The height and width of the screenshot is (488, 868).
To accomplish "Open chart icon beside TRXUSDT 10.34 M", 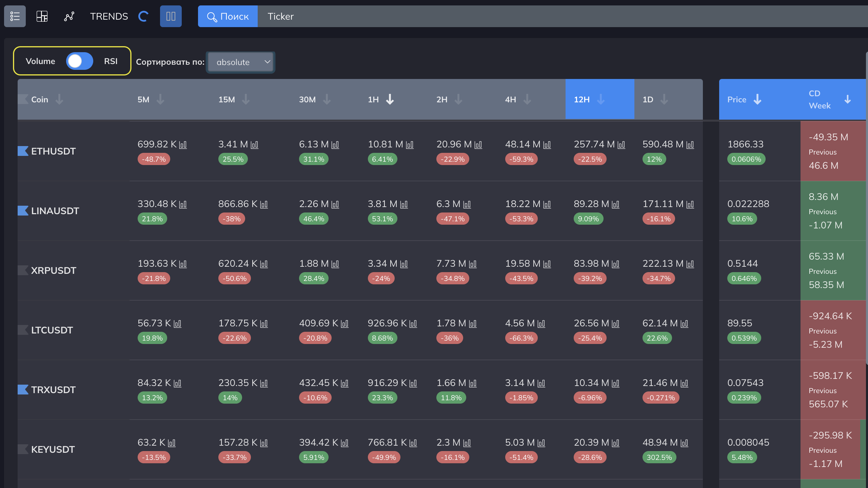I will coord(615,384).
